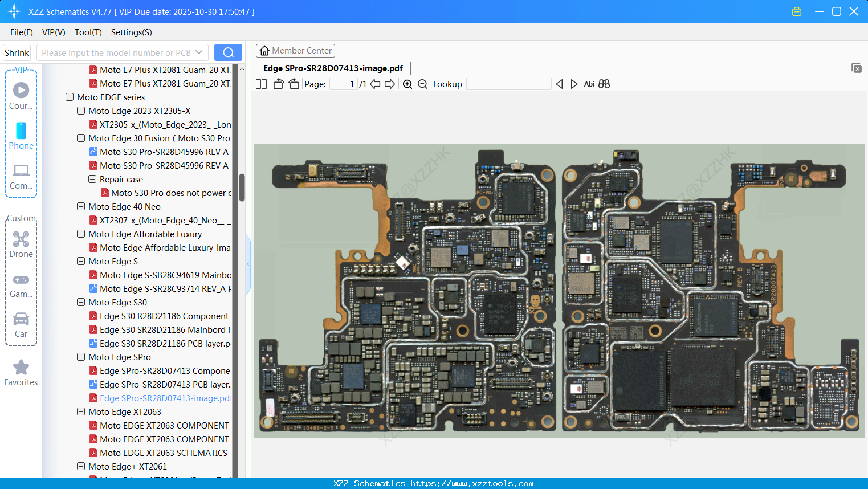Rotate the page clockwise
868x489 pixels.
(294, 84)
